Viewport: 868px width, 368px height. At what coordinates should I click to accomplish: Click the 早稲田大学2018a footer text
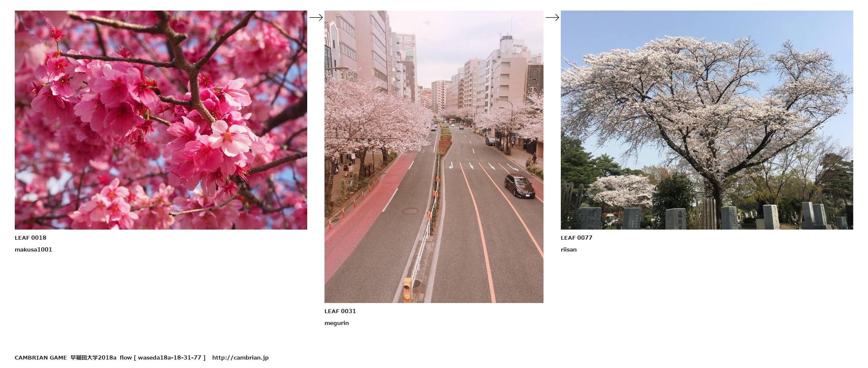pyautogui.click(x=93, y=357)
